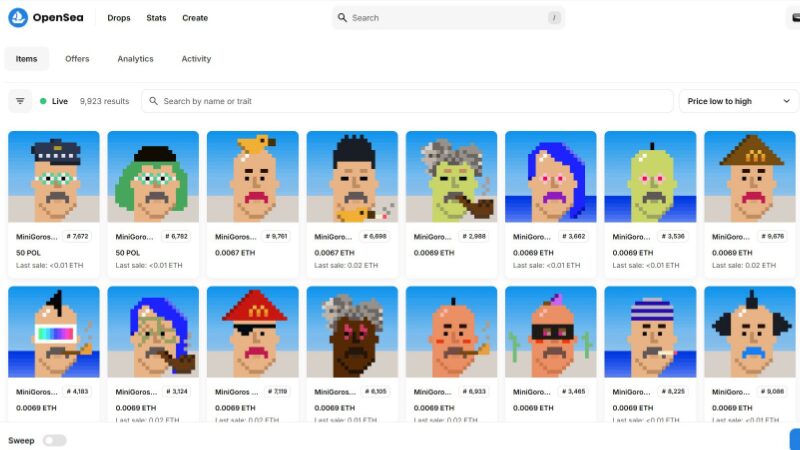Open MiniGoros #7,672 police cap thumbnail
The image size is (800, 450).
pos(54,177)
